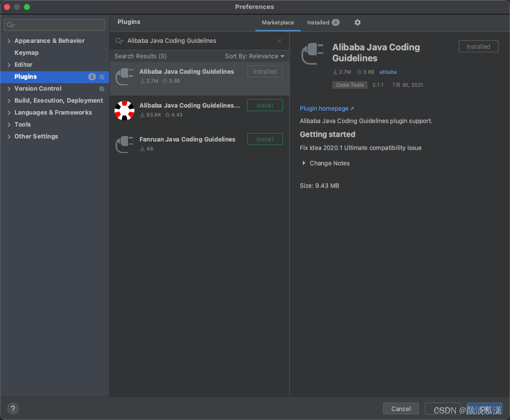This screenshot has width=510, height=420.
Task: Click Installed button in the first search result
Action: [265, 71]
